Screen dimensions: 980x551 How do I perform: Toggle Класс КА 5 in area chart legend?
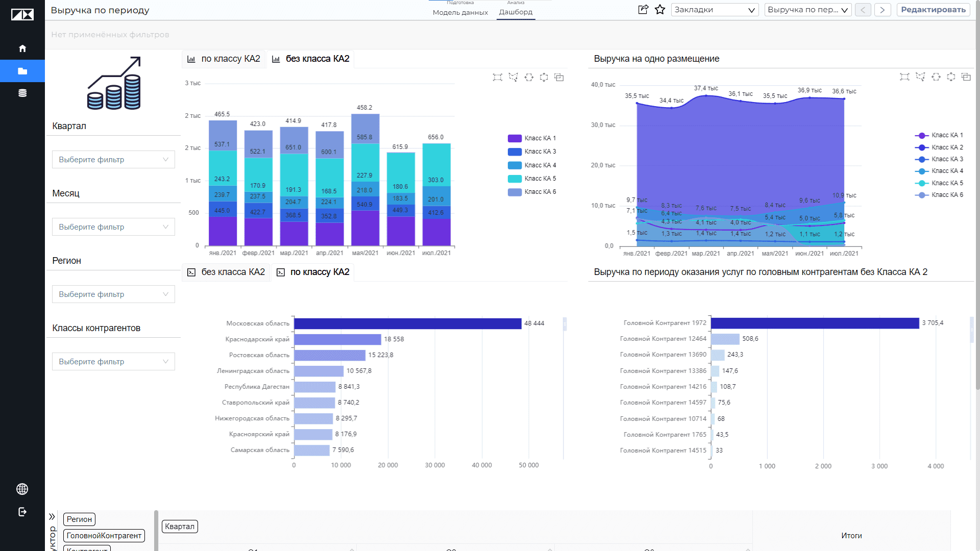pyautogui.click(x=939, y=183)
